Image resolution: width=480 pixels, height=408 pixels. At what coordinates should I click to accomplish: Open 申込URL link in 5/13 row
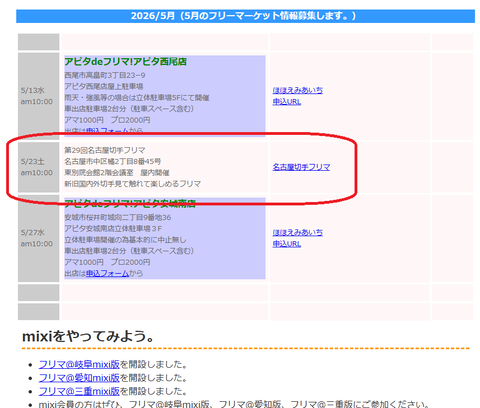click(x=287, y=102)
